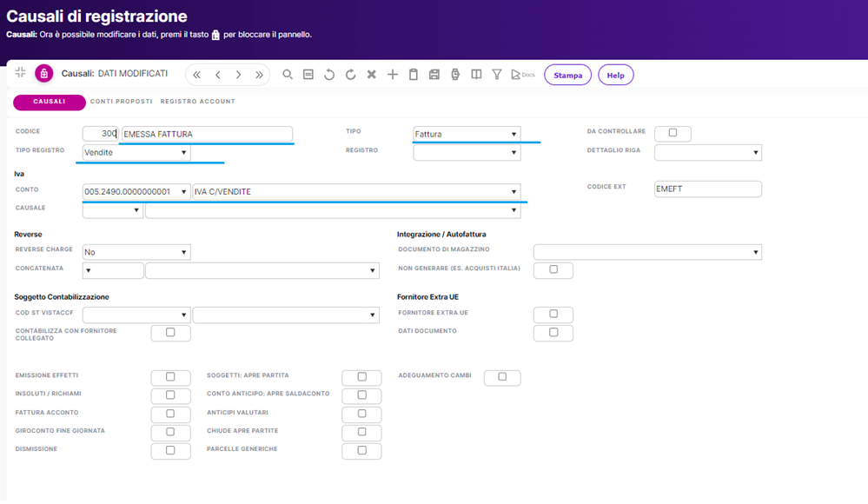Screen dimensions: 868x504
Task: Open the Concatenata code dropdown
Action: pyautogui.click(x=112, y=270)
